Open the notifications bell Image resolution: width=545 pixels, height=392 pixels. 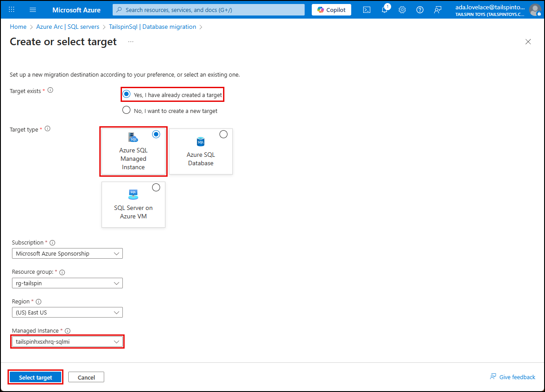pos(384,9)
